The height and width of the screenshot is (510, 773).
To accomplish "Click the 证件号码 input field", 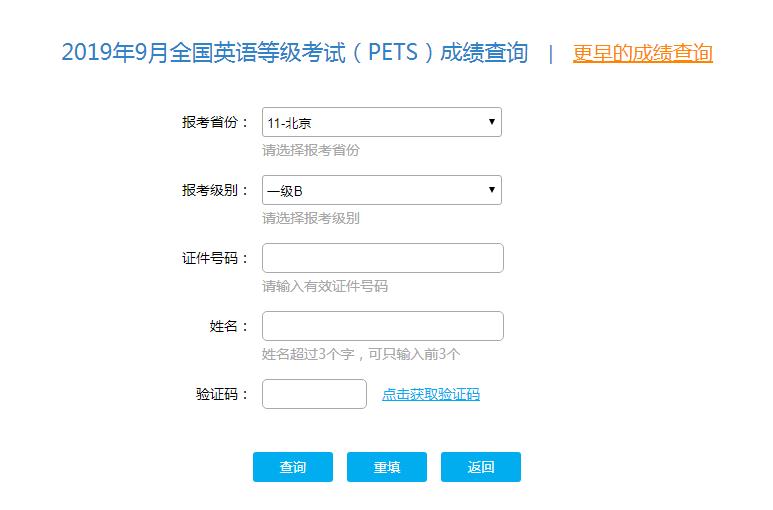I will point(382,258).
